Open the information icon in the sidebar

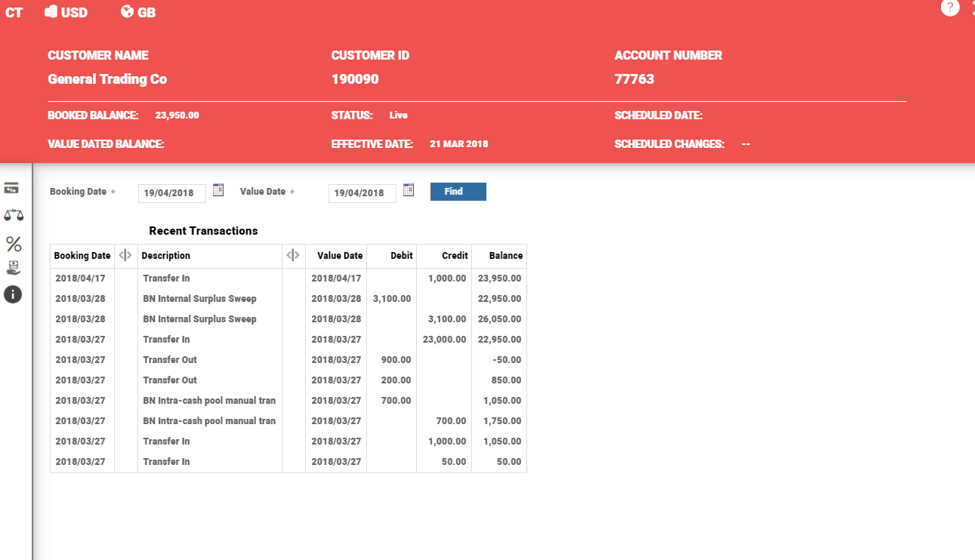click(x=13, y=294)
